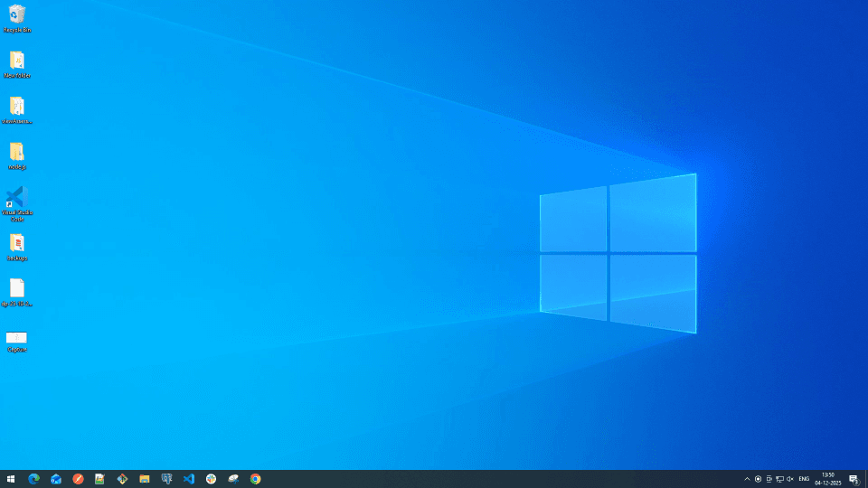Viewport: 868px width, 488px height.
Task: Open Slack from the taskbar
Action: [x=212, y=479]
